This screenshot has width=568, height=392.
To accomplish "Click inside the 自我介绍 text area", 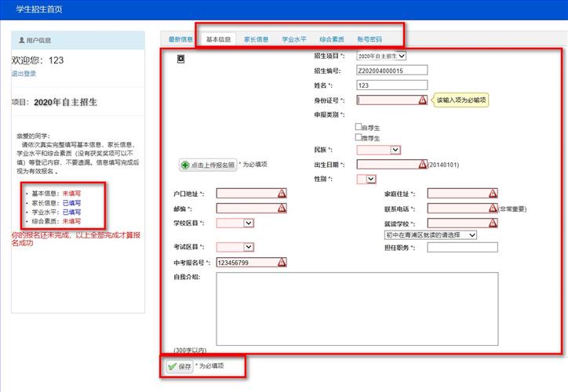I will point(357,308).
